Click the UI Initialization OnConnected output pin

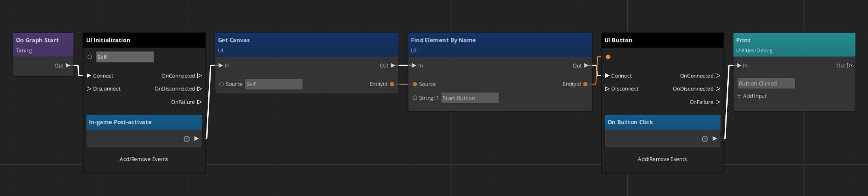click(x=200, y=76)
